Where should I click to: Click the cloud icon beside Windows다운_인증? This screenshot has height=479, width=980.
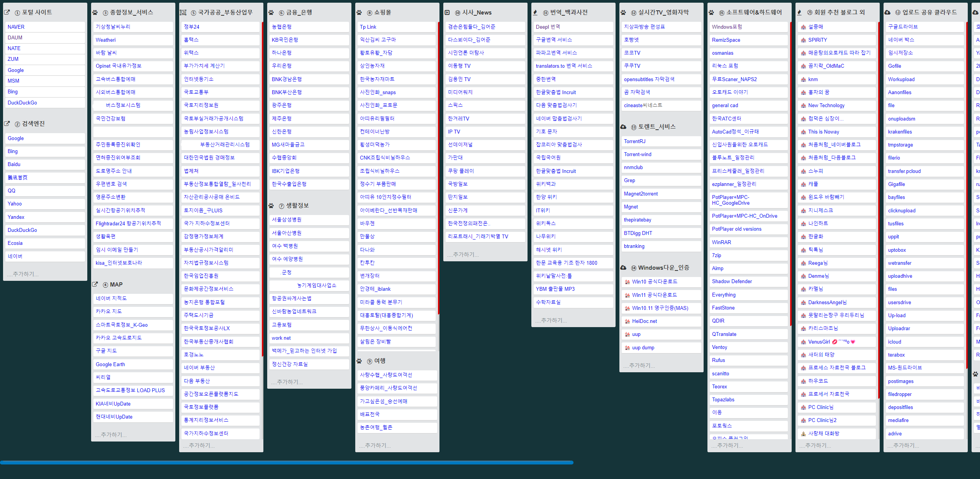[x=623, y=267]
